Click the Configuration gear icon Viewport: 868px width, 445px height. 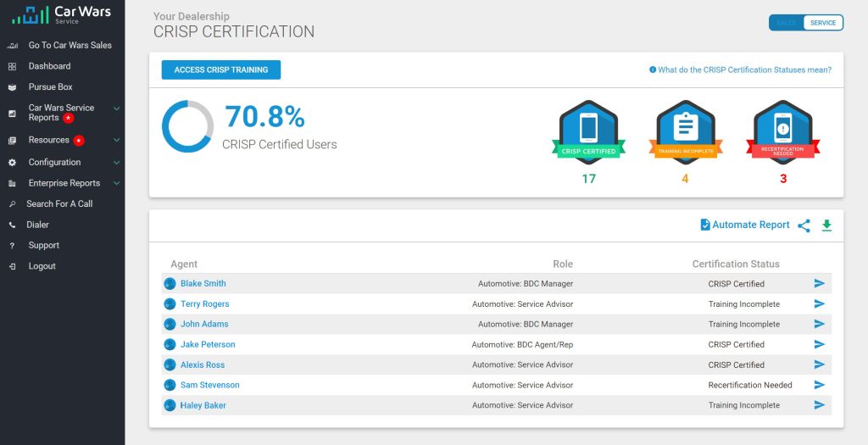12,163
